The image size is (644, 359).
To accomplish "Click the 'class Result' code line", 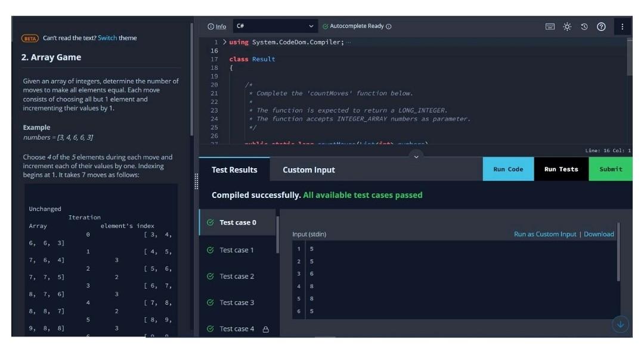I will (x=252, y=59).
